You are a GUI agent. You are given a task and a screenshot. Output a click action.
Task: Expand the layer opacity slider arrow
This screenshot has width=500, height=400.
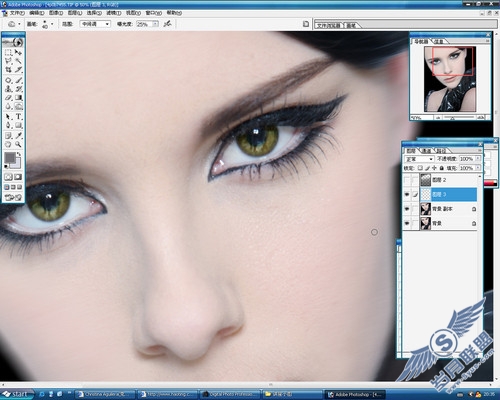(x=478, y=159)
